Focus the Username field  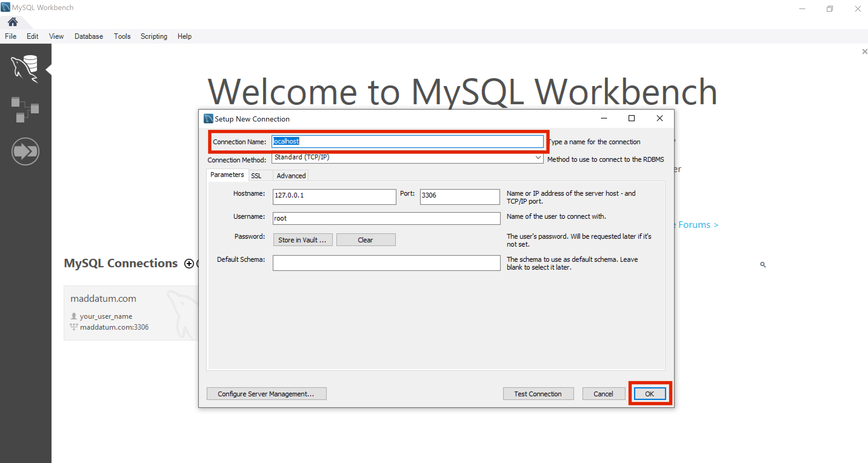[x=386, y=218]
